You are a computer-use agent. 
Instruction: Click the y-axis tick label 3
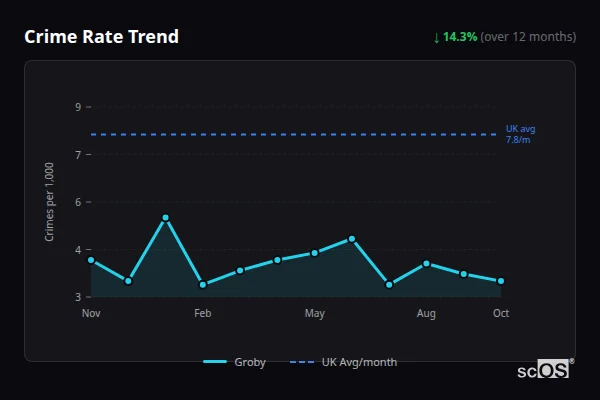[78, 297]
